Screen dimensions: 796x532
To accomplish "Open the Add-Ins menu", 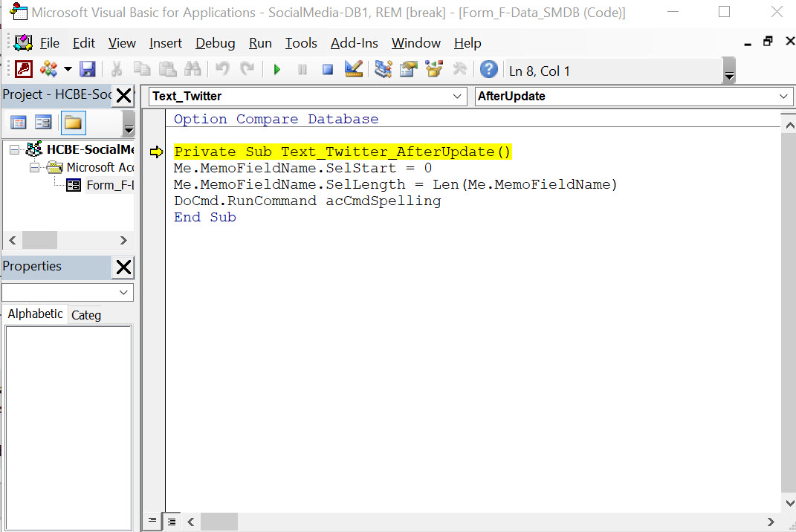I will click(355, 43).
